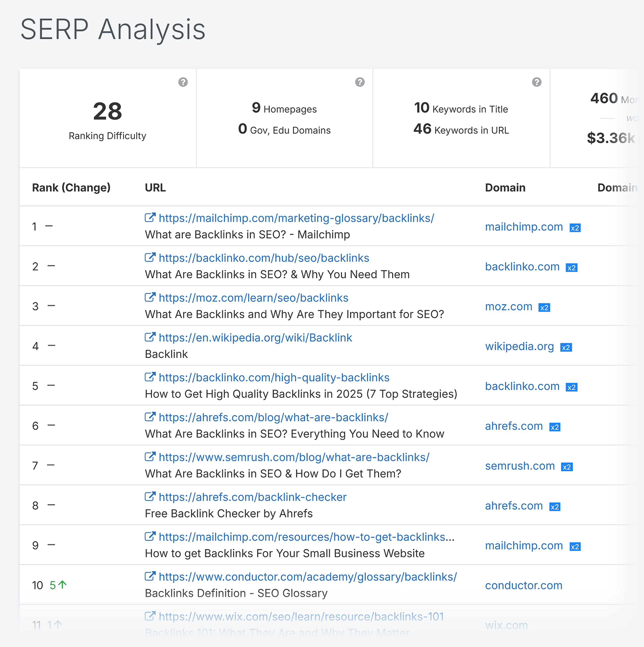Click "10 Keywords in Title" stat text
Image resolution: width=644 pixels, height=647 pixels.
click(461, 108)
